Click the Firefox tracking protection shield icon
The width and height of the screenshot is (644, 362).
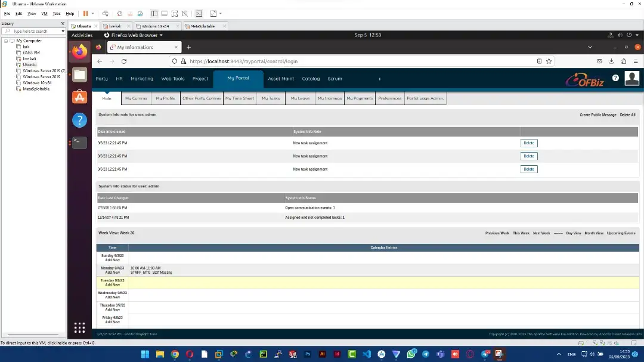coord(174,61)
